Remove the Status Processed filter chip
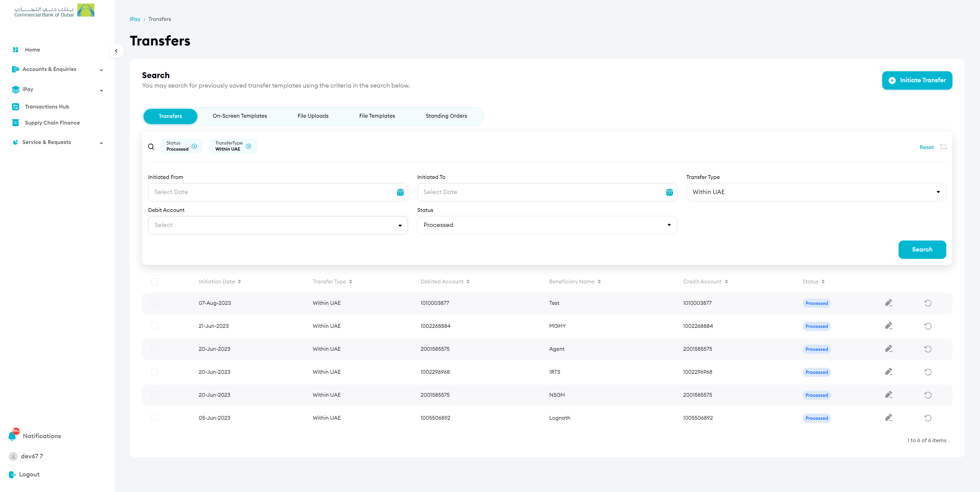This screenshot has height=492, width=980. [194, 146]
